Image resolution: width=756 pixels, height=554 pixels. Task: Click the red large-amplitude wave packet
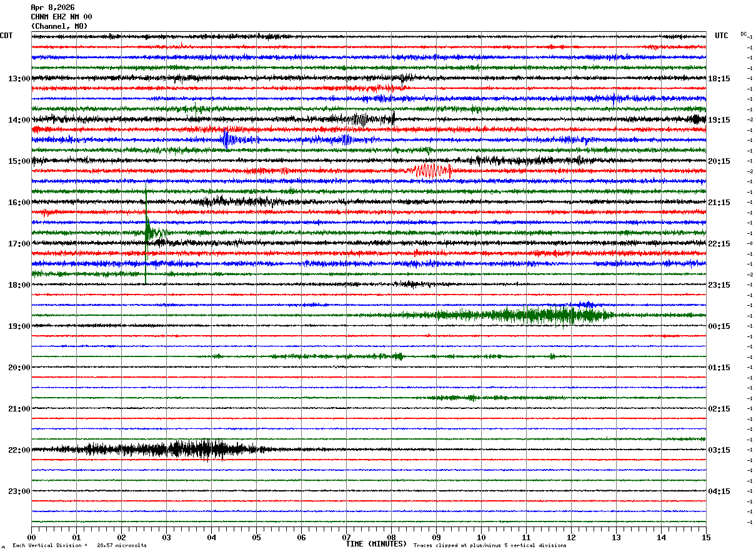pos(429,170)
